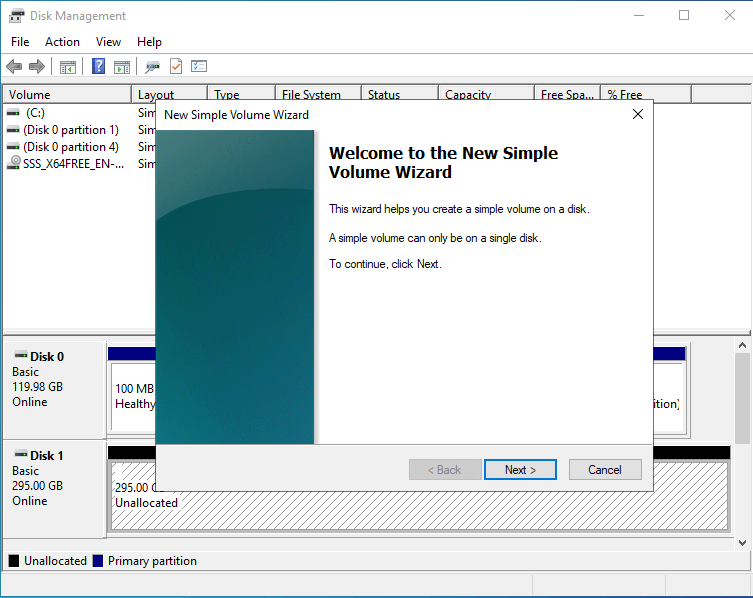
Task: Sort by the Layout column header
Action: (169, 95)
